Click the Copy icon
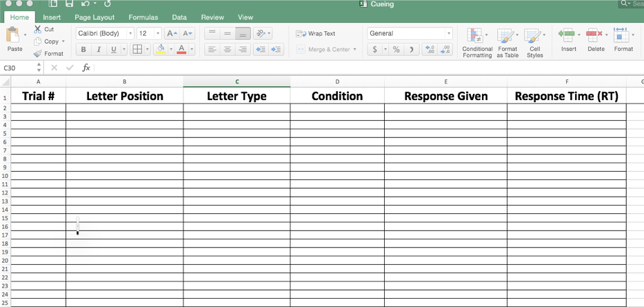The image size is (644, 307). pos(38,41)
